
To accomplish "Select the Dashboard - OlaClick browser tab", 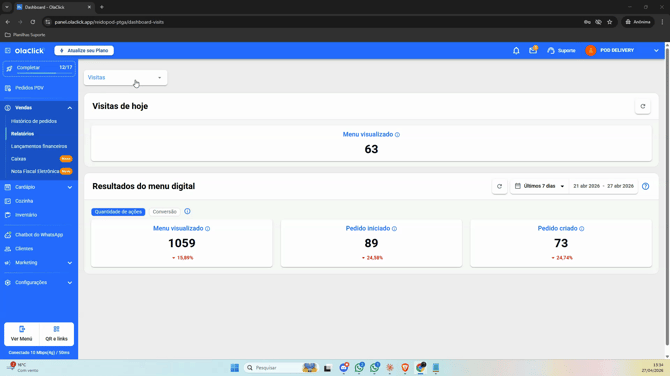I will [x=54, y=7].
